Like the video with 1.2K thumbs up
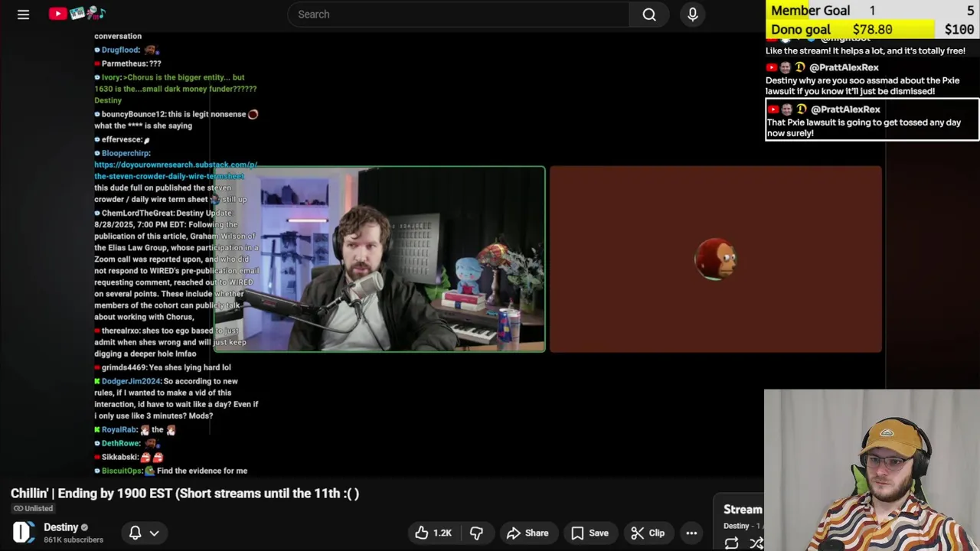Image resolution: width=980 pixels, height=551 pixels. pos(433,533)
